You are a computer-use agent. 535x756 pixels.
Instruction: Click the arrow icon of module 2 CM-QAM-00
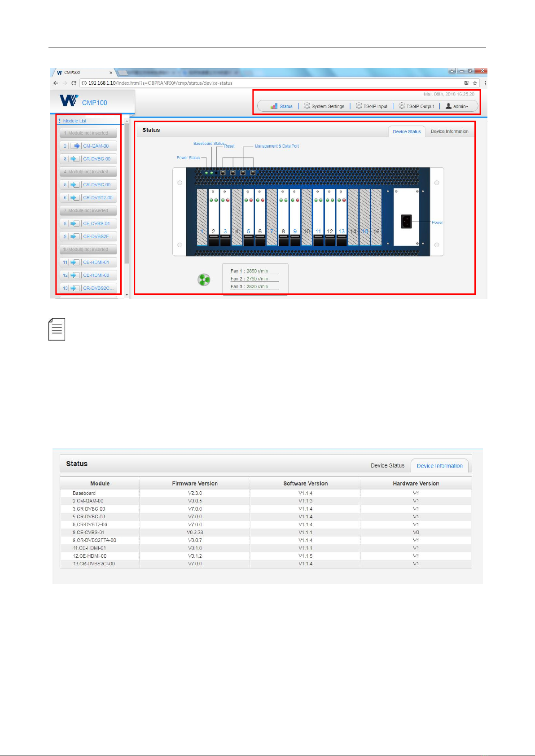(x=75, y=146)
